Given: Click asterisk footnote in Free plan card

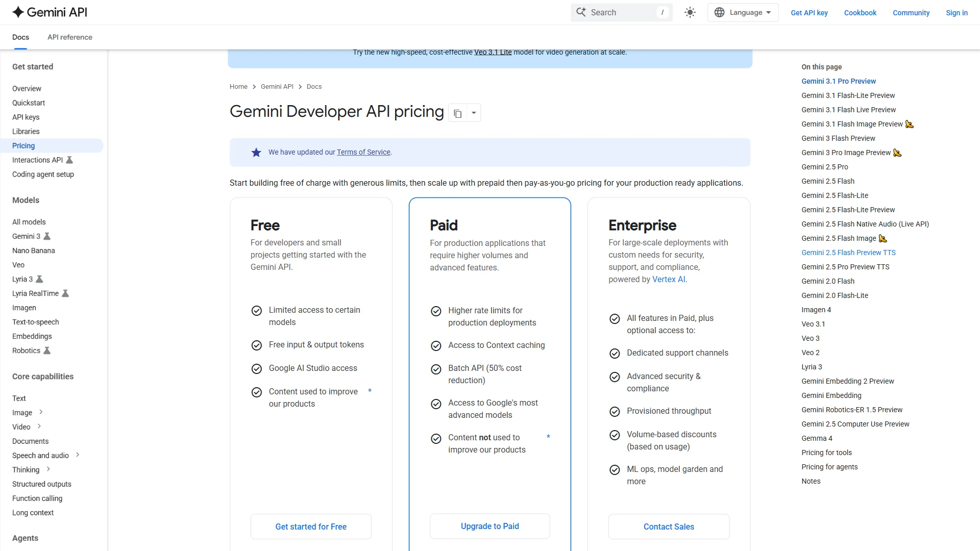Looking at the screenshot, I should coord(370,391).
